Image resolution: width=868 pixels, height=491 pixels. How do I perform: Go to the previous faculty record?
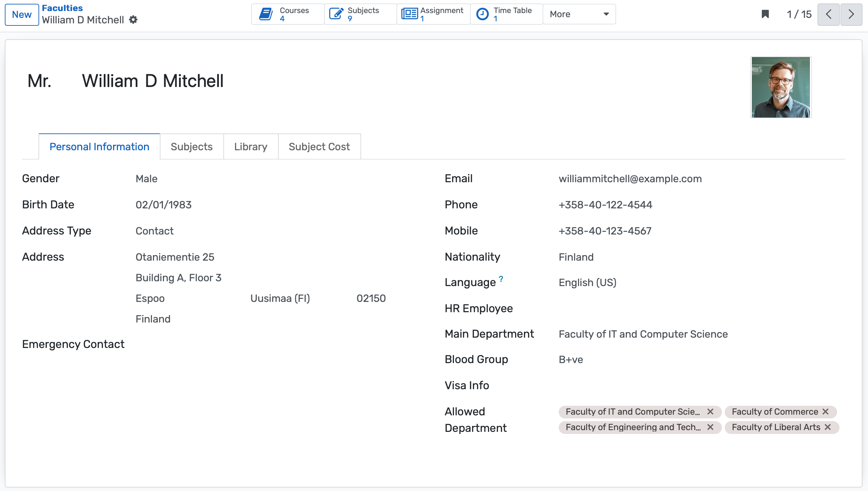(x=828, y=14)
